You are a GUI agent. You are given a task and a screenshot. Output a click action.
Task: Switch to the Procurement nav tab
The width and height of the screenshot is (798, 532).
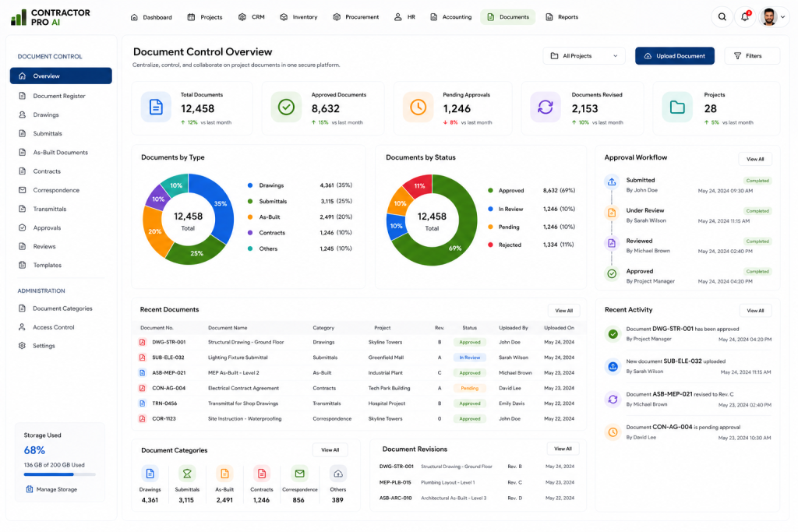[x=355, y=17]
